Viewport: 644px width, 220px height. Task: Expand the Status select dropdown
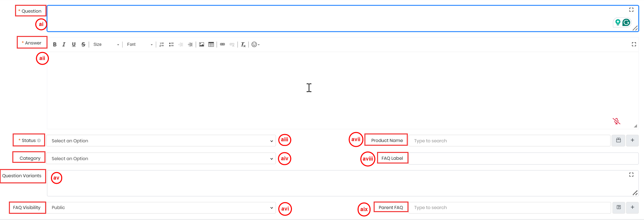pyautogui.click(x=161, y=141)
